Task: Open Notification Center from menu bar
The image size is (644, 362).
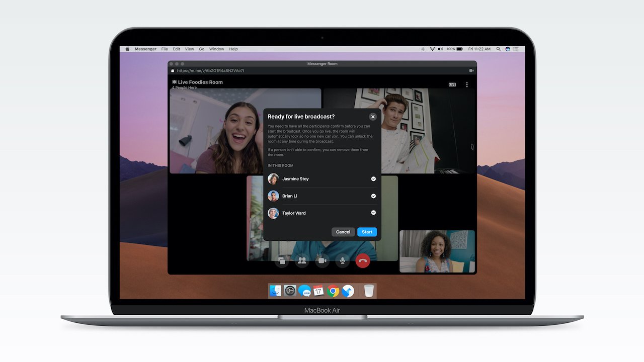Action: click(x=517, y=49)
